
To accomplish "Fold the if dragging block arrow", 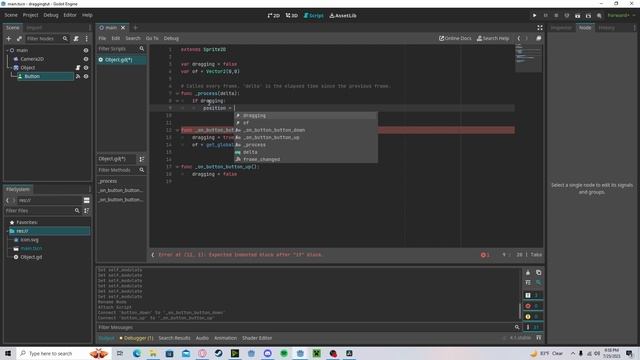I will coord(177,101).
